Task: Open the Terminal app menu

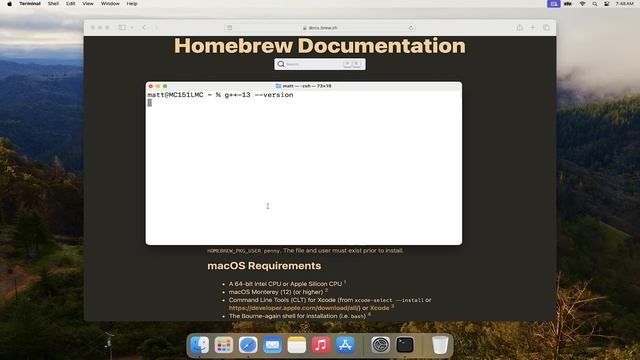Action: [30, 4]
